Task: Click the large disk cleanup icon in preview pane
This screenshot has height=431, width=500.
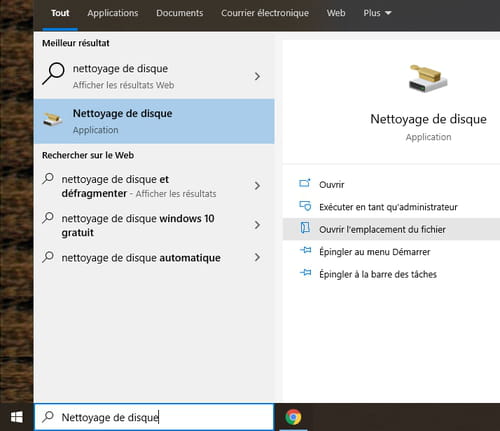Action: (428, 78)
